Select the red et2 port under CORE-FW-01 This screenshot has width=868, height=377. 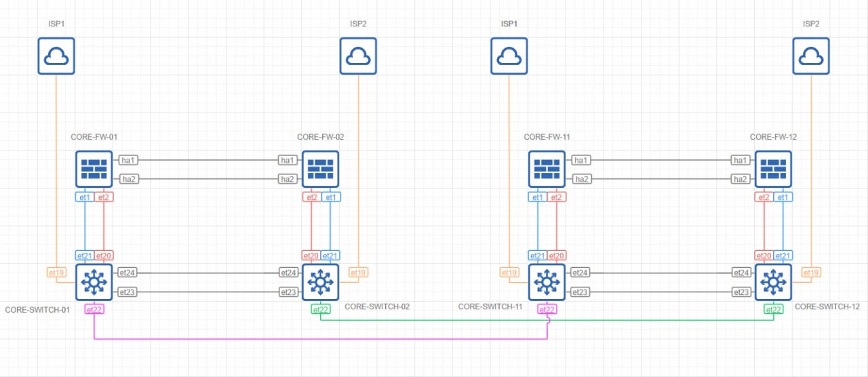[104, 197]
